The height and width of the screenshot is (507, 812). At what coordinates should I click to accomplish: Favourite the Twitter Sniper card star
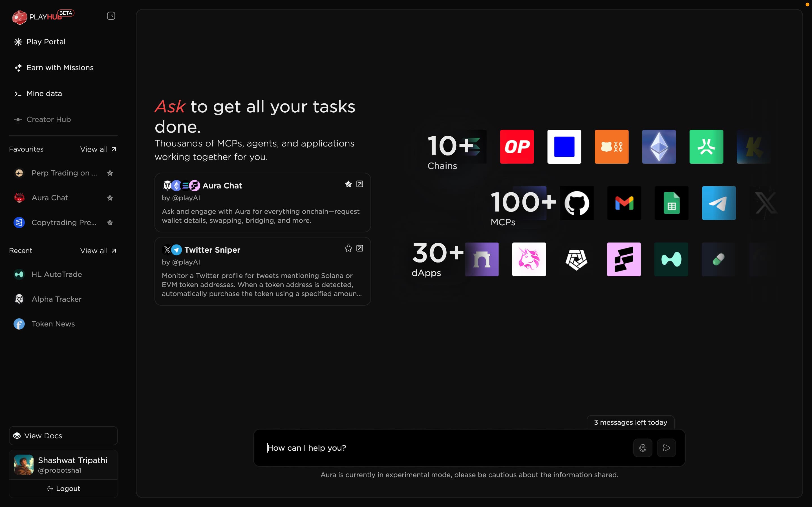pyautogui.click(x=348, y=248)
